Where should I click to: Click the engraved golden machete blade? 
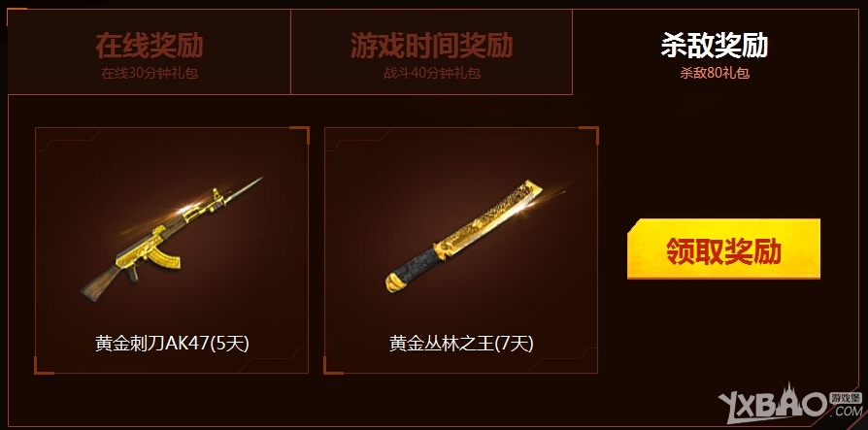(x=488, y=218)
